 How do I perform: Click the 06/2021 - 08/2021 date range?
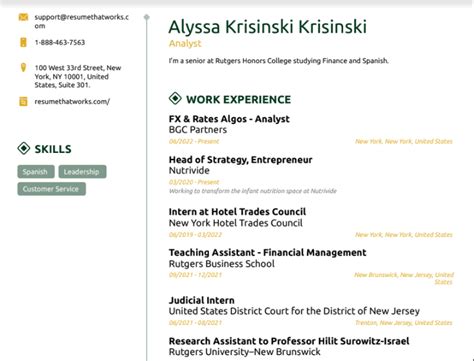(x=195, y=323)
